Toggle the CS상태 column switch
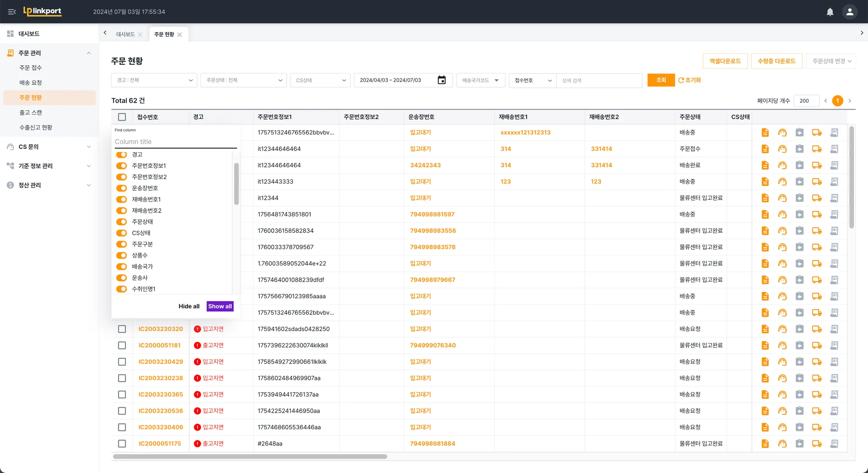The width and height of the screenshot is (868, 473). pos(122,233)
